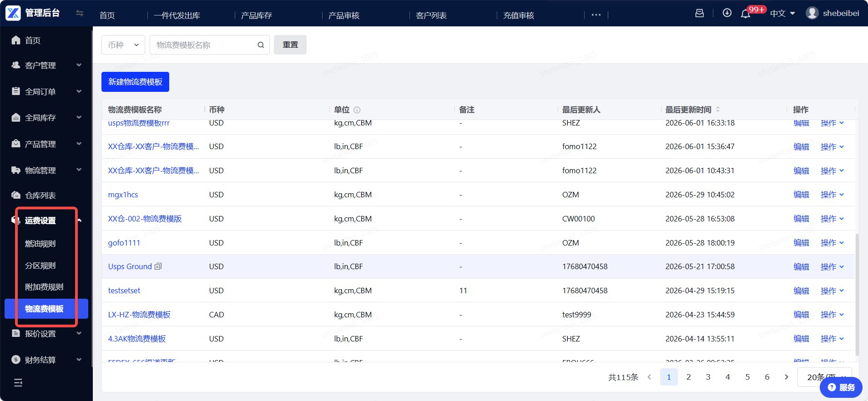
Task: Open the more tabs ellipsis menu
Action: [x=596, y=15]
